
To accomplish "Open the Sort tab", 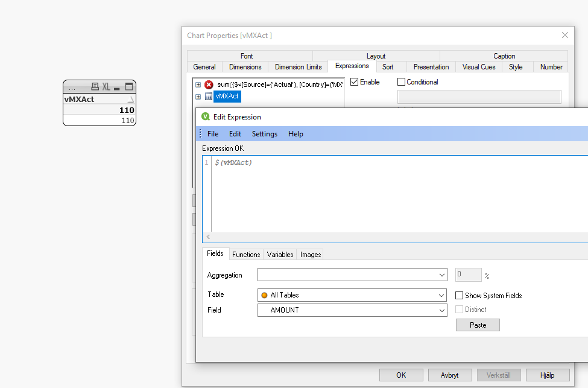I will pos(388,67).
